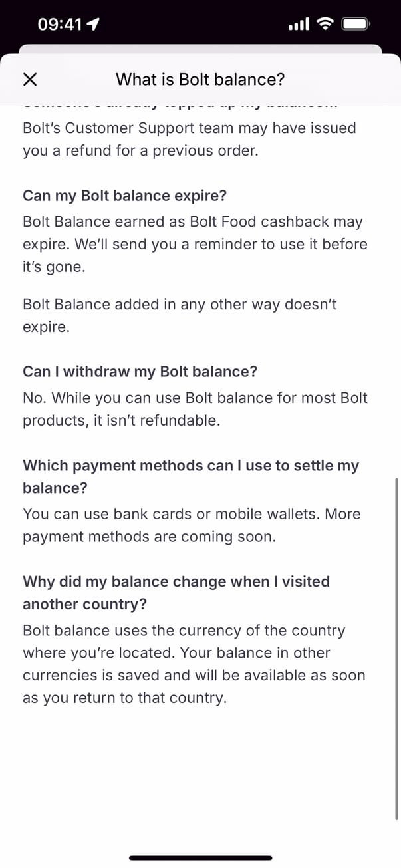The image size is (401, 868).
Task: Tap the Customer Support refund paragraph
Action: [x=190, y=139]
